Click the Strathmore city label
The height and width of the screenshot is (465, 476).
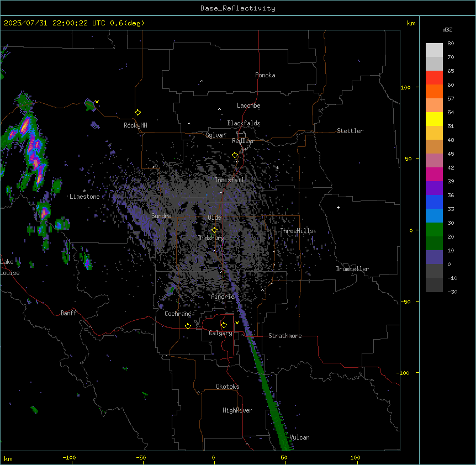point(285,336)
